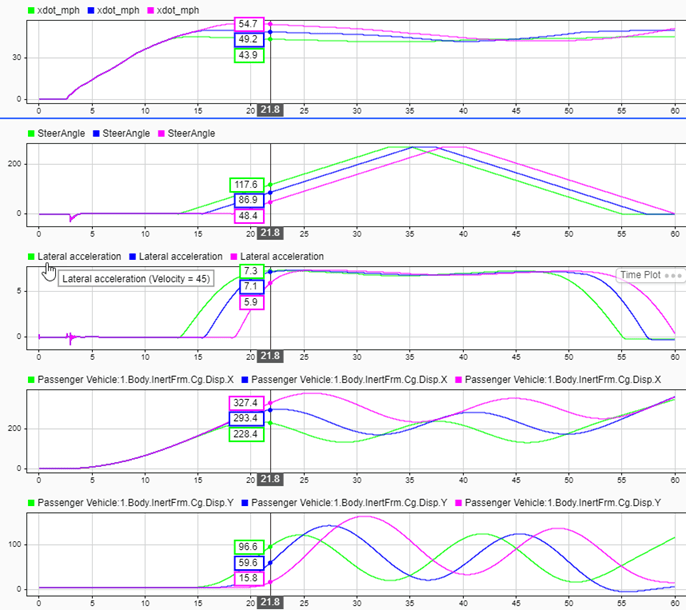
Task: Click the blue Lateral acceleration legend entry
Action: (x=180, y=257)
